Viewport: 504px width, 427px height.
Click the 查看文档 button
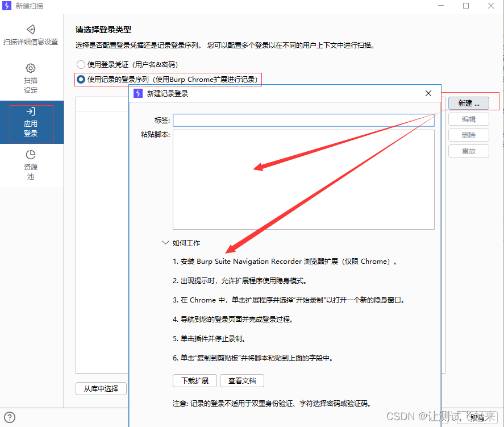(242, 381)
